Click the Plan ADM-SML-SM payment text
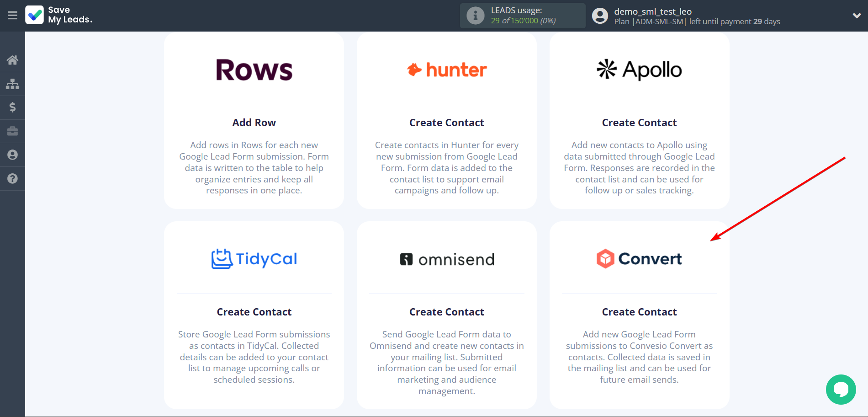The height and width of the screenshot is (417, 868). [x=697, y=21]
